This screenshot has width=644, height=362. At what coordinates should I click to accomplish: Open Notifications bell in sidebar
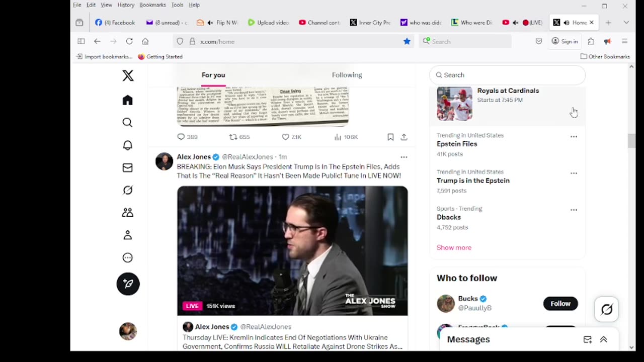pos(128,145)
